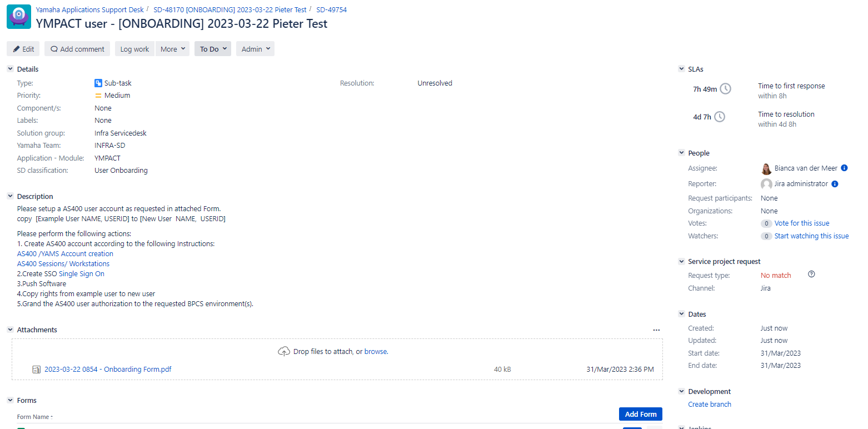This screenshot has height=429, width=868.
Task: Open the More actions dropdown
Action: click(x=172, y=49)
